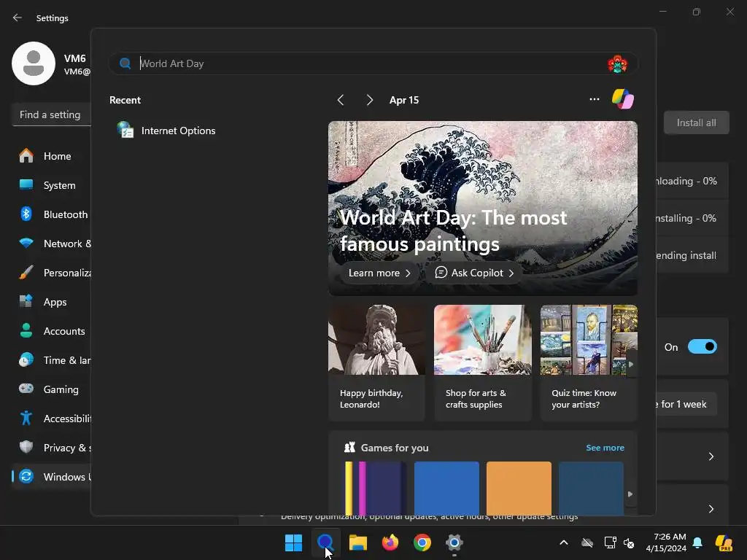This screenshot has width=747, height=560.
Task: Click the taskbar Search icon
Action: 325,542
